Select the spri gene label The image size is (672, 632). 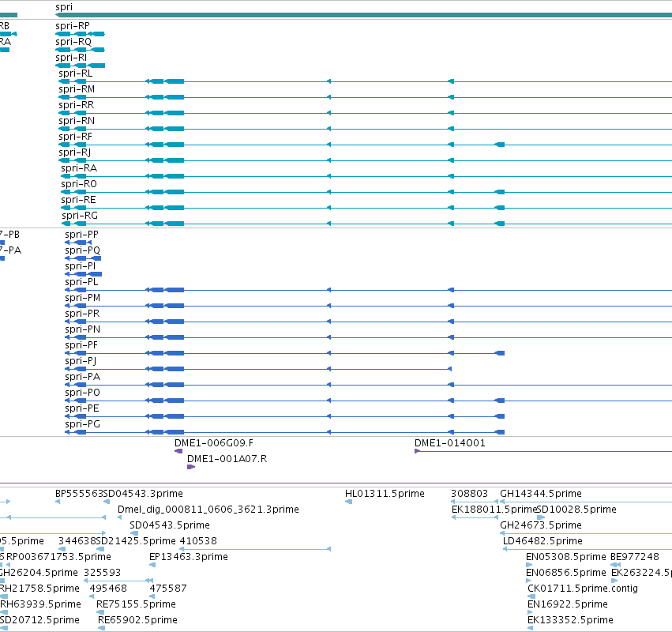tap(64, 7)
